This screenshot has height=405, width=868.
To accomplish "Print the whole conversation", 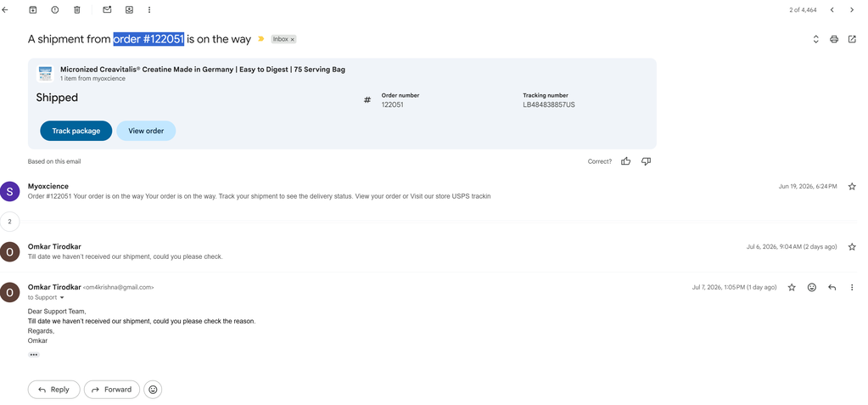I will click(x=834, y=39).
